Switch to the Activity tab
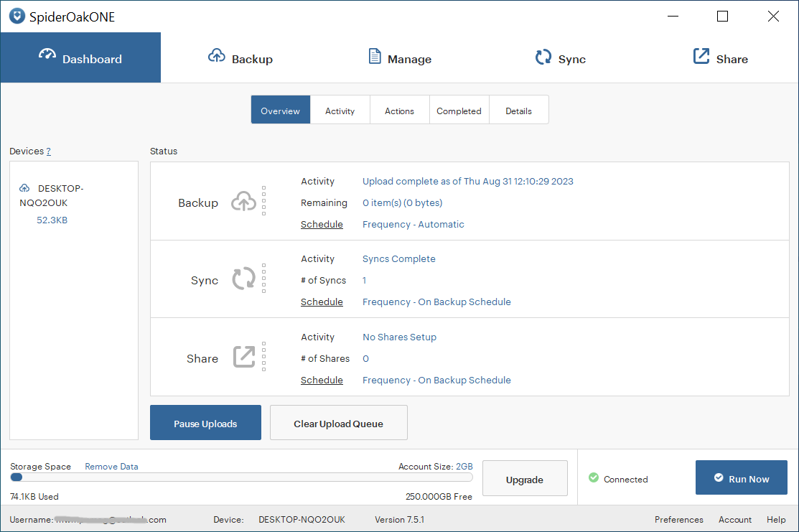 [x=340, y=110]
